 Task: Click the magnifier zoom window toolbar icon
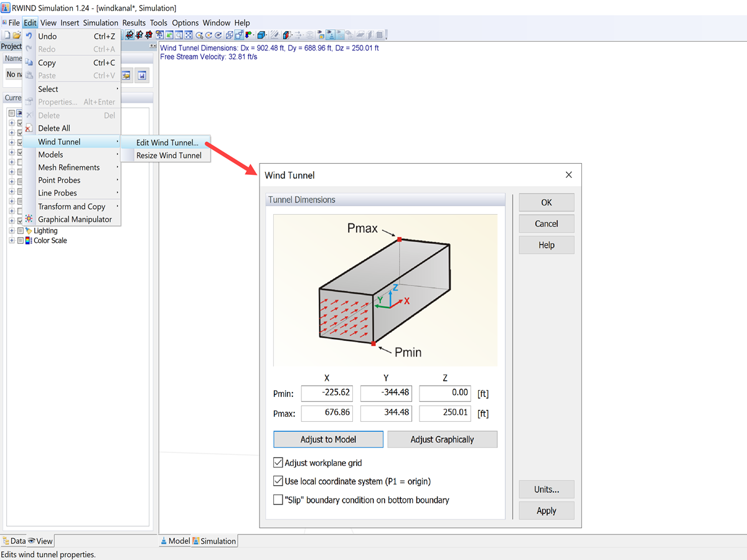click(x=179, y=35)
